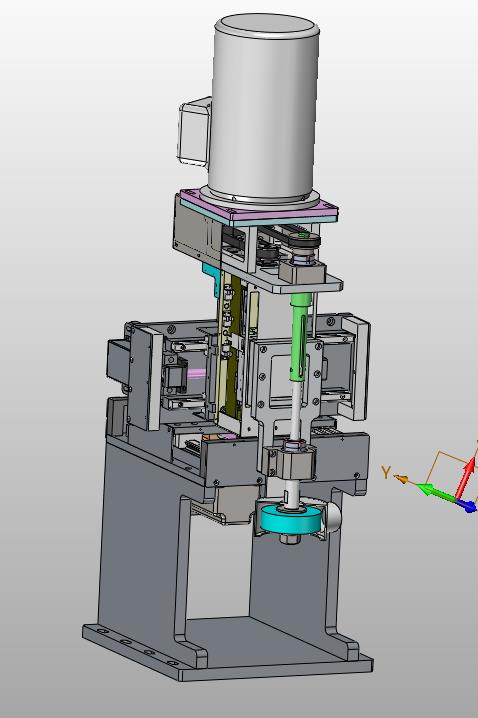Click the green axis arrow of the triad
The image size is (478, 718).
pos(436,494)
